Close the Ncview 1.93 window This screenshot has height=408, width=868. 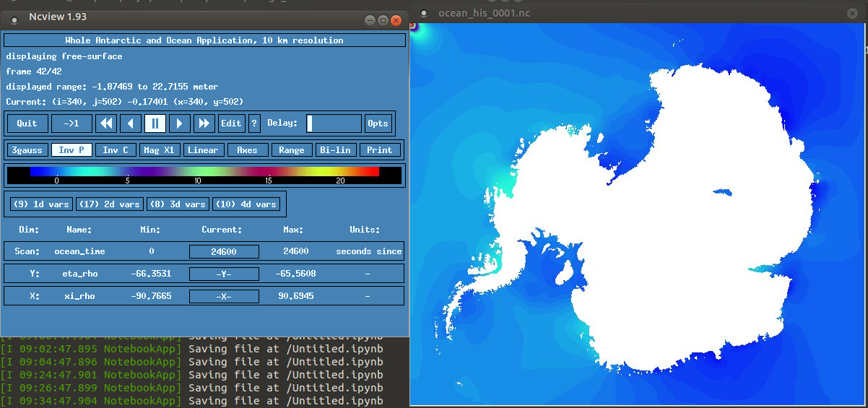396,21
